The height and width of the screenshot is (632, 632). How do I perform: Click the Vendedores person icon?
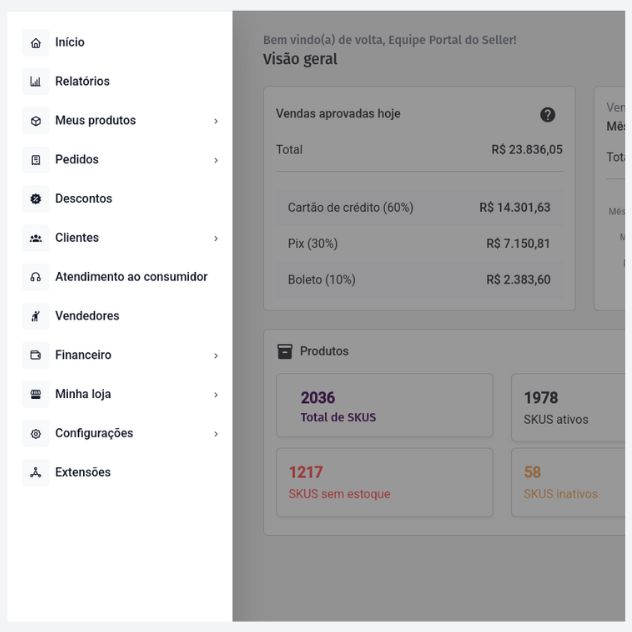[36, 316]
